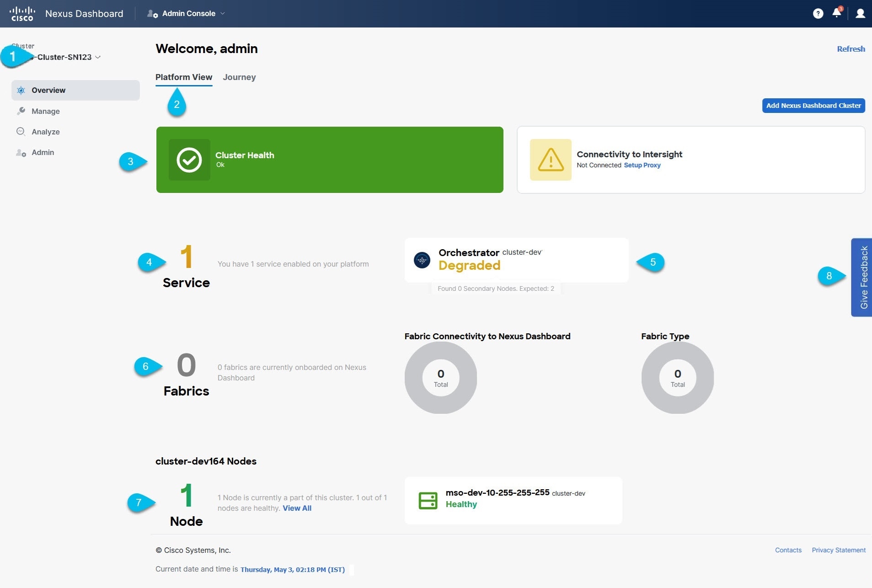Open the Give Feedback side tab
This screenshot has height=588, width=872.
[x=861, y=277]
